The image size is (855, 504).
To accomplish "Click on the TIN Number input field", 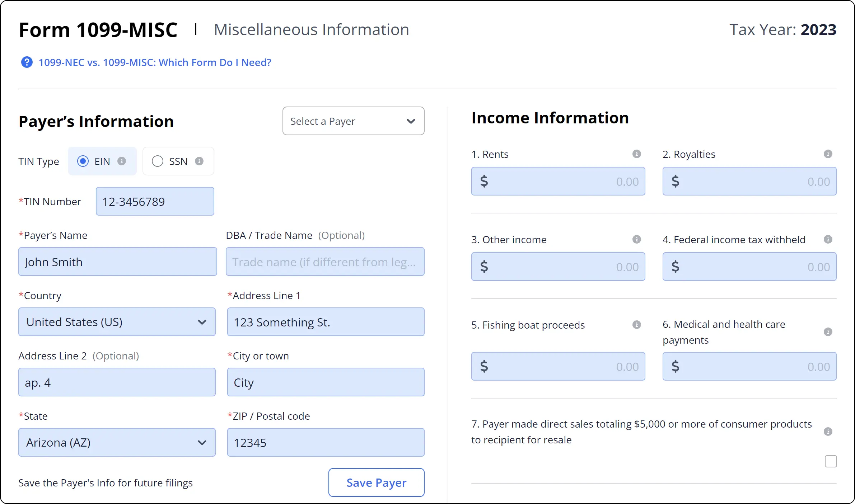I will (154, 201).
